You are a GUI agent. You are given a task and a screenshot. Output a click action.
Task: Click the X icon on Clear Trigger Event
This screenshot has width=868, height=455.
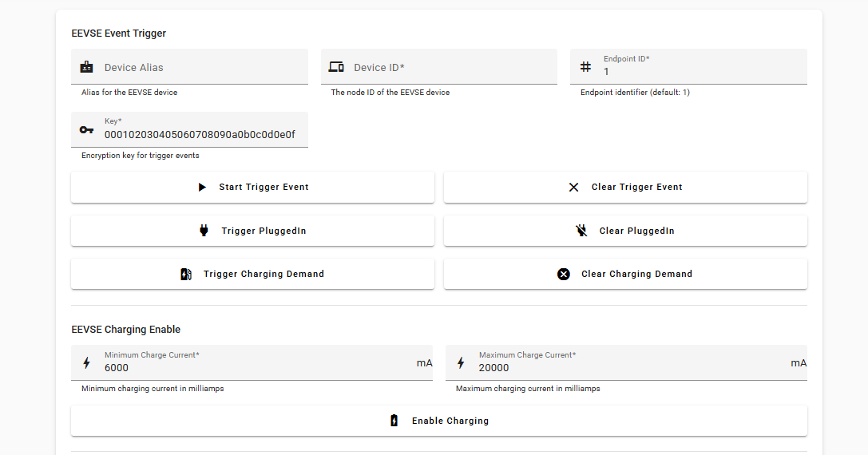coord(573,187)
